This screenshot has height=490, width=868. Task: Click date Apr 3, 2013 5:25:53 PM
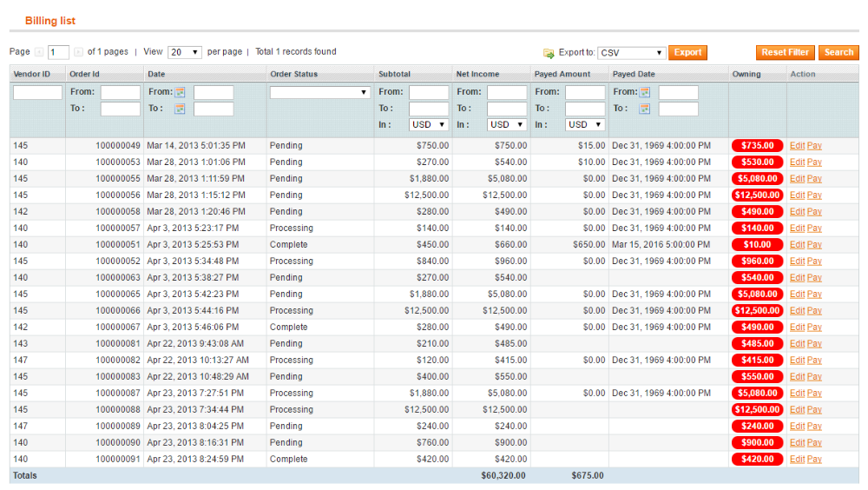click(193, 244)
